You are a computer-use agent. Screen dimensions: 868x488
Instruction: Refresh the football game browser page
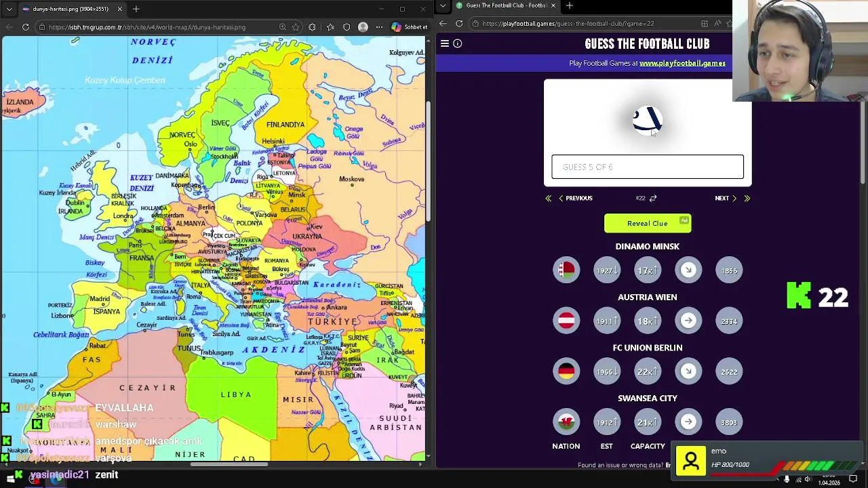[459, 23]
